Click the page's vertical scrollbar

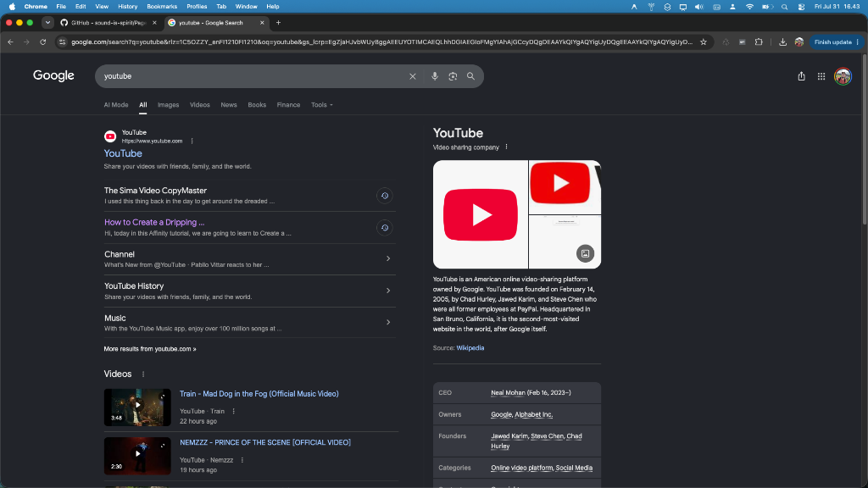(x=864, y=138)
